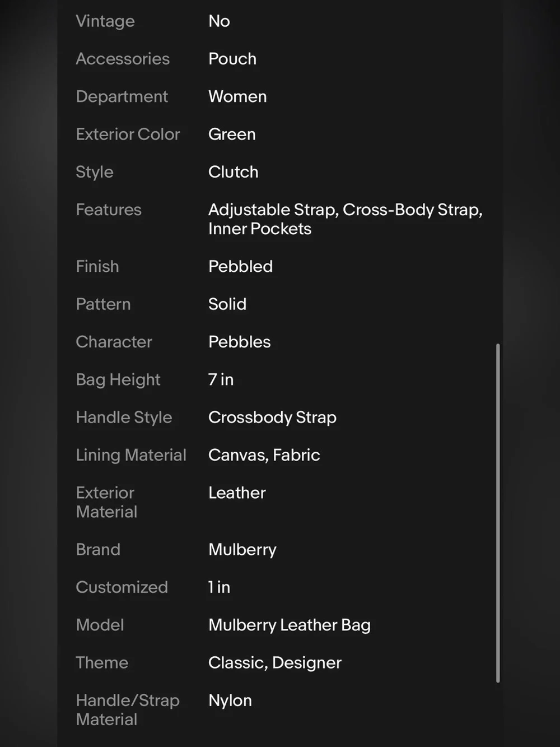Viewport: 560px width, 747px height.
Task: Click the Handle Style value Crossbody Strap
Action: 272,417
